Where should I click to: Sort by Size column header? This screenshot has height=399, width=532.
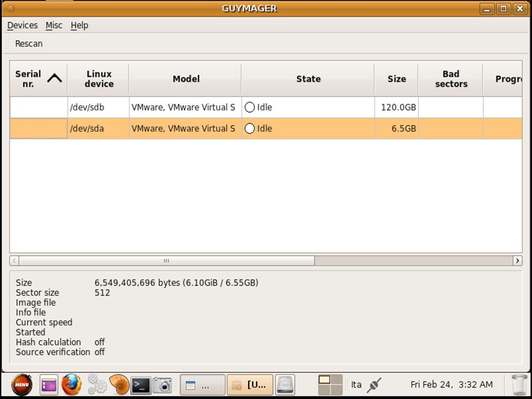click(x=396, y=79)
